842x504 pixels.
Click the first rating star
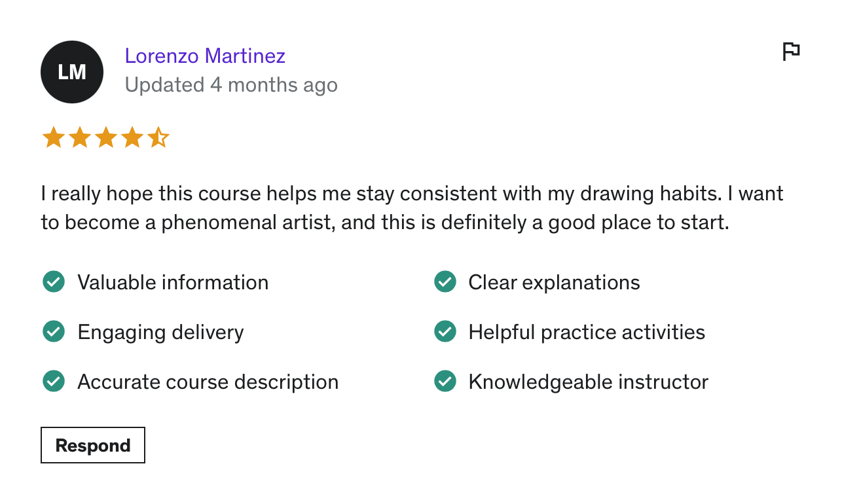pyautogui.click(x=53, y=138)
